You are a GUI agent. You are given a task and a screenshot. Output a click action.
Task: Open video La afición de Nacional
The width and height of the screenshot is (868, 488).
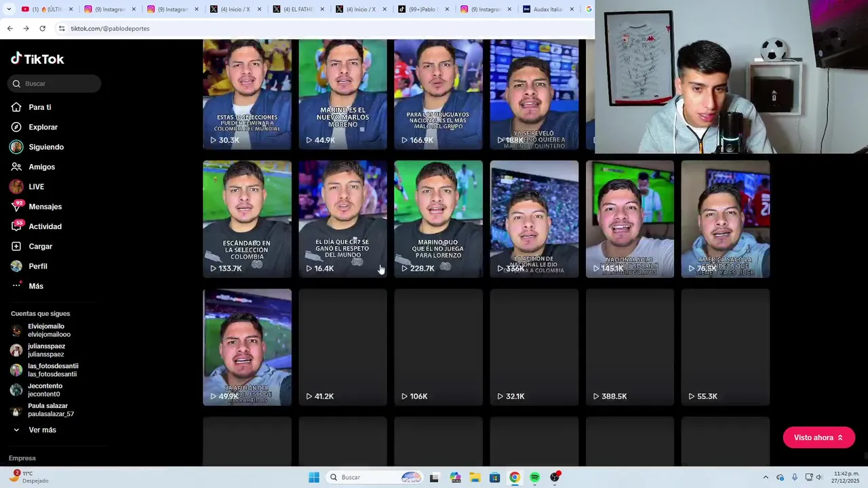click(x=534, y=219)
